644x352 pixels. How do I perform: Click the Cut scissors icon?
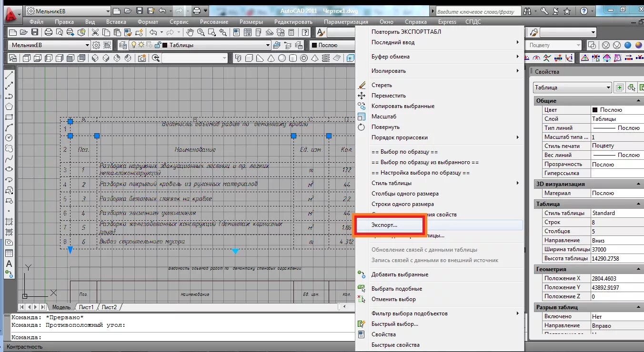click(x=95, y=32)
